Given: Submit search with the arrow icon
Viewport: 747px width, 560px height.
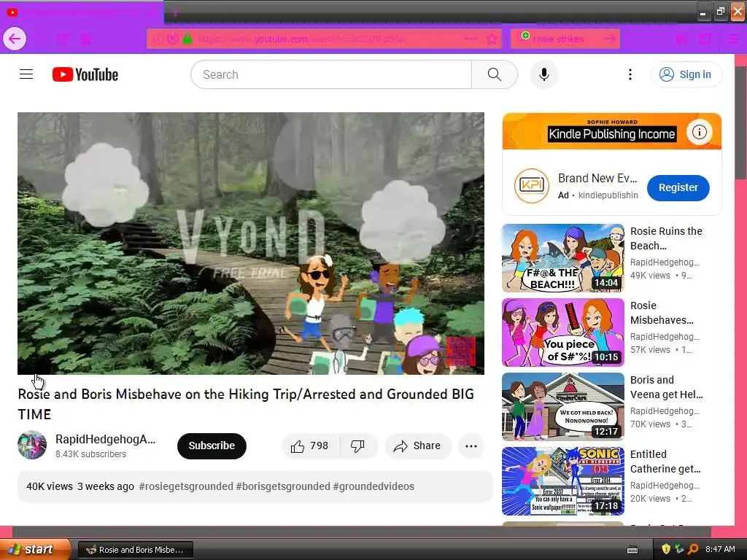Looking at the screenshot, I should pyautogui.click(x=609, y=39).
